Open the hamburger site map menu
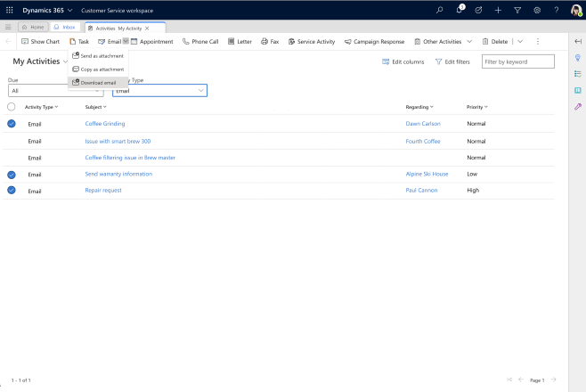The image size is (586, 392). point(8,28)
